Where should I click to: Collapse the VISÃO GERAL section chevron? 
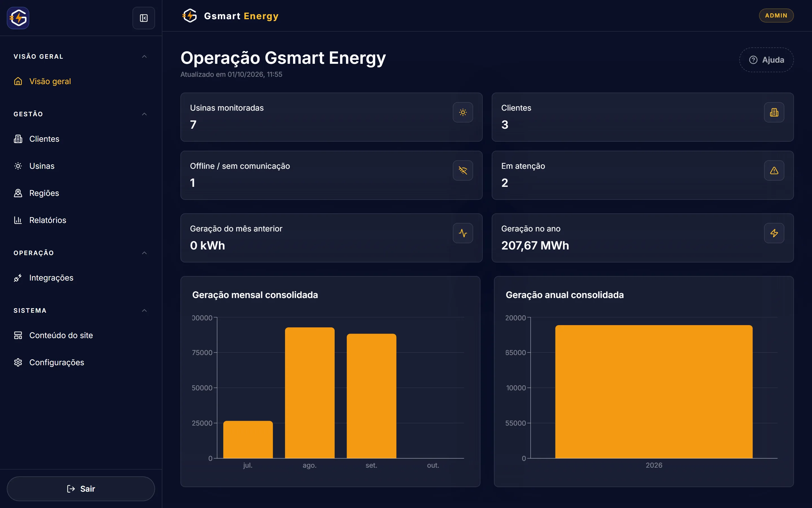click(144, 56)
